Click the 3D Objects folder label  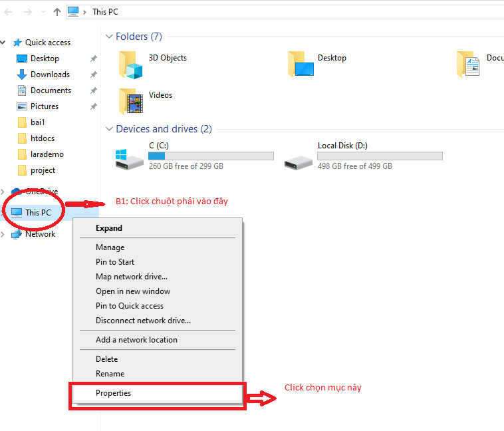tap(168, 58)
